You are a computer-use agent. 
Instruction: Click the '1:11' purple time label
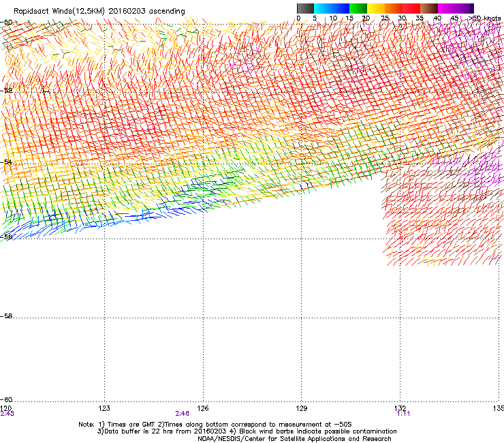[404, 414]
